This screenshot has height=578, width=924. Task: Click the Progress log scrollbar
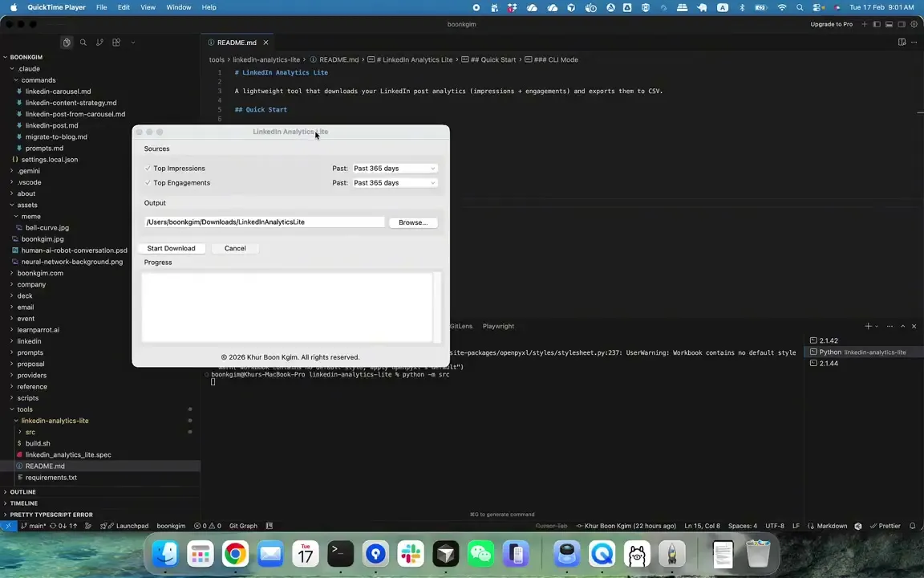pos(437,307)
